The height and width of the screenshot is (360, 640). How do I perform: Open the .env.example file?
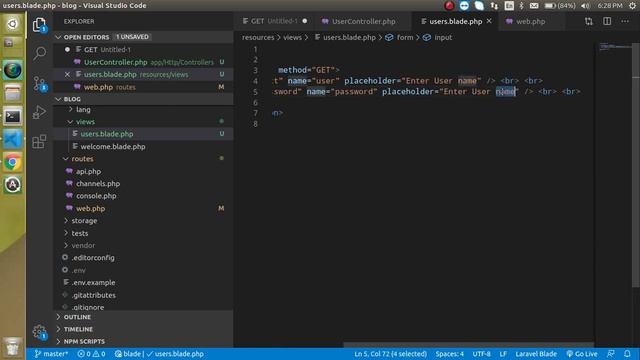[143, 282]
